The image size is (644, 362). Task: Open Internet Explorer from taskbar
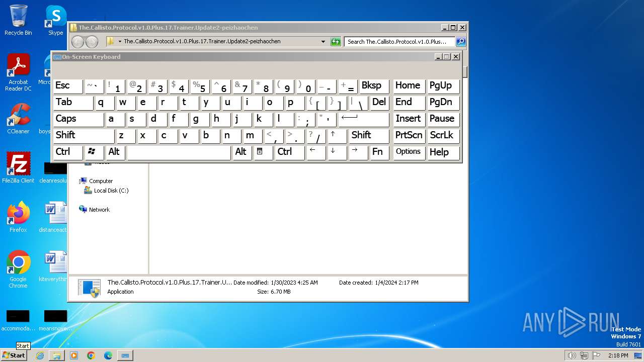[x=40, y=355]
